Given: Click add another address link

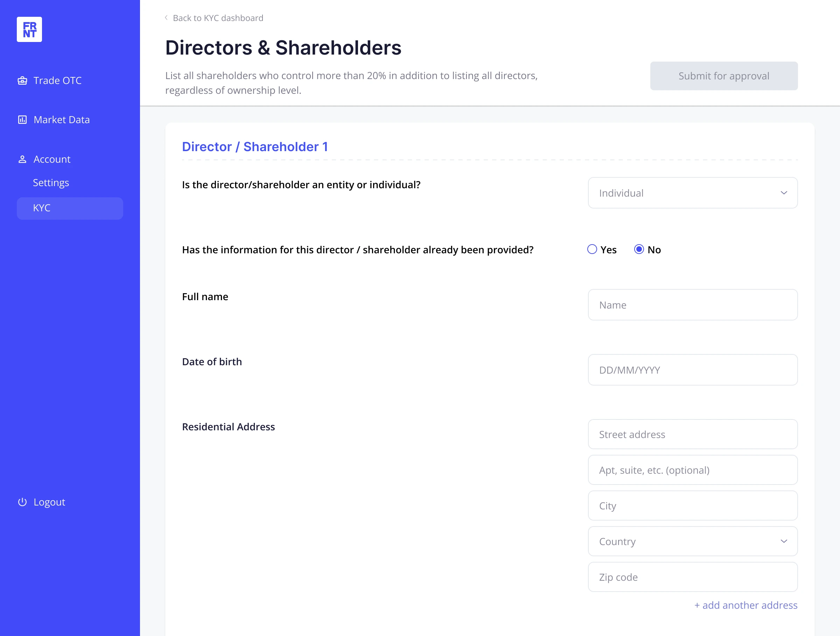Looking at the screenshot, I should [x=746, y=605].
